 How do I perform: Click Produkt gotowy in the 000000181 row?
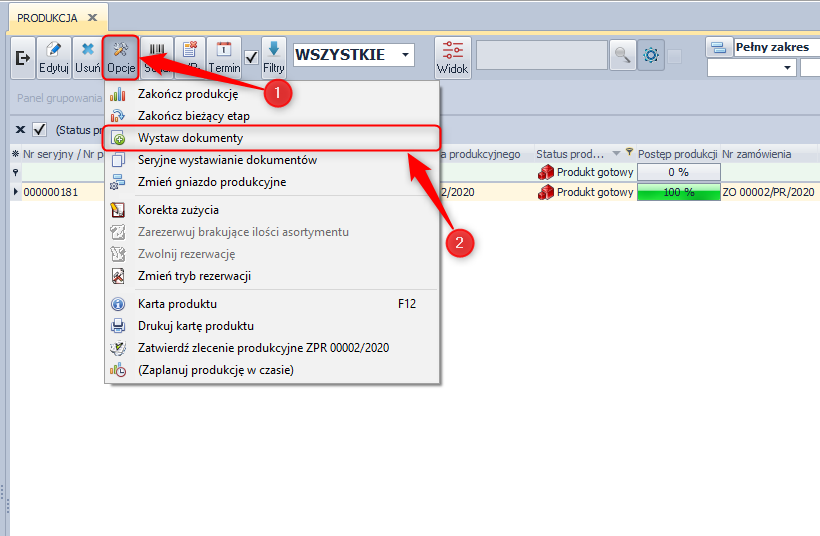click(x=586, y=192)
